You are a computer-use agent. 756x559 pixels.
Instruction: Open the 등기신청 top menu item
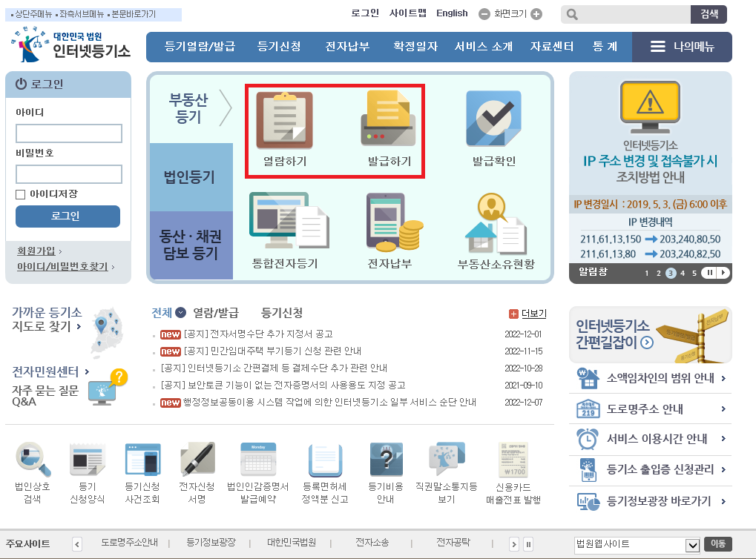pos(279,47)
